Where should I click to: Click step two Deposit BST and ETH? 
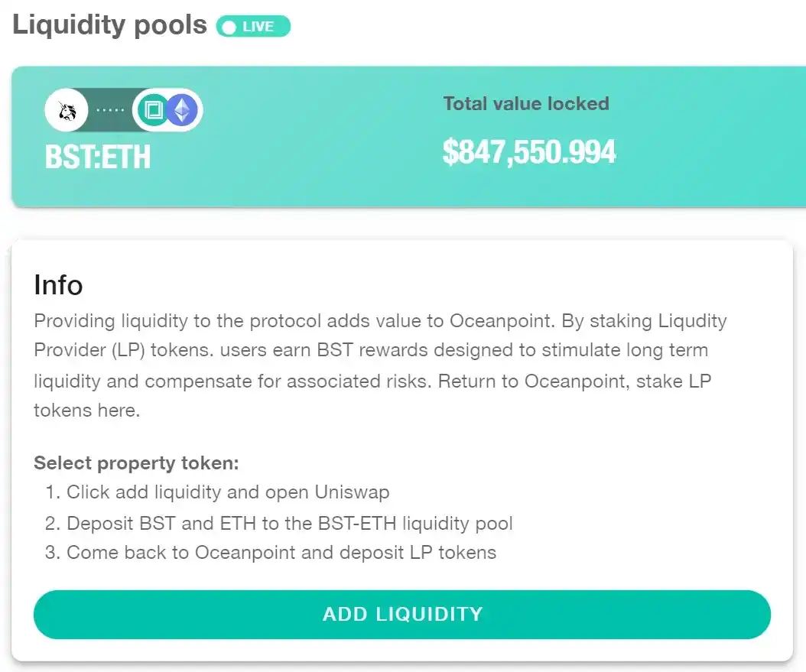coord(278,523)
